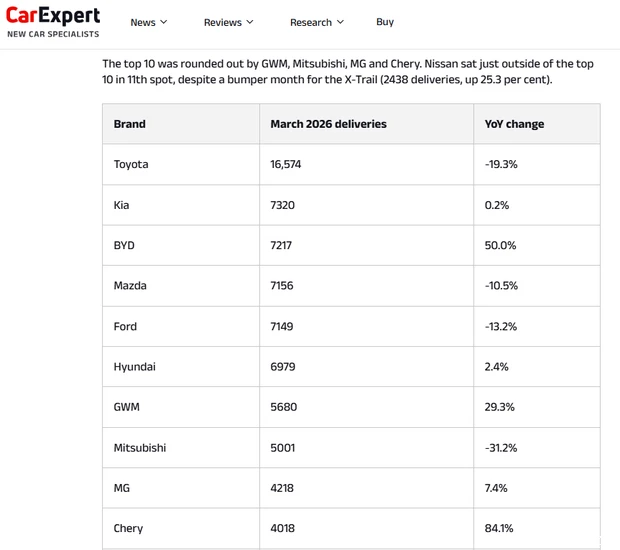Expand the Research navigation menu
Screen dimensions: 620x550
pyautogui.click(x=316, y=22)
